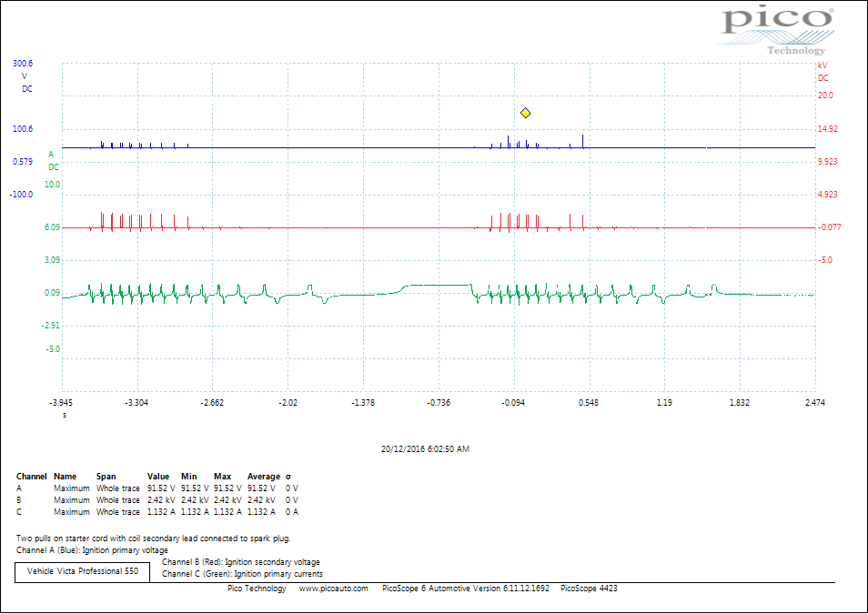
Task: Click the 0.579 blue axis value
Action: tap(23, 162)
